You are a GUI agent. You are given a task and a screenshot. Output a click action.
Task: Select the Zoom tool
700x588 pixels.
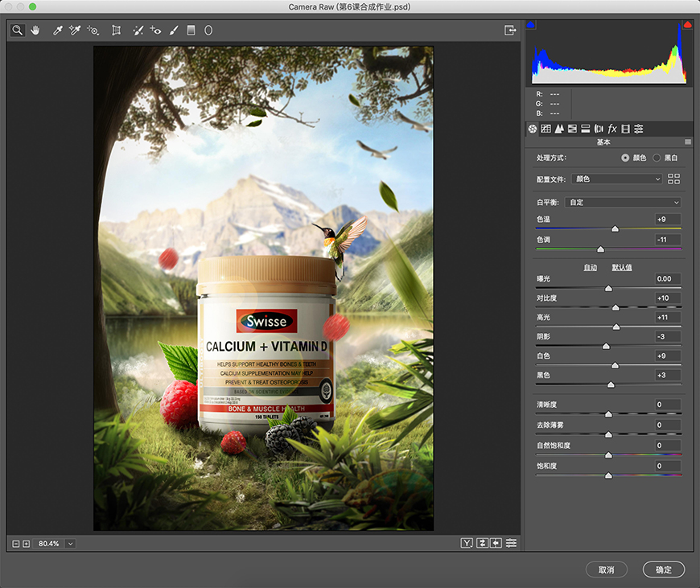click(18, 31)
